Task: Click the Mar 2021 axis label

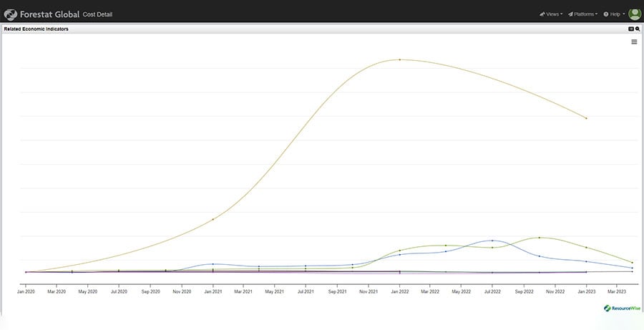Action: point(243,291)
